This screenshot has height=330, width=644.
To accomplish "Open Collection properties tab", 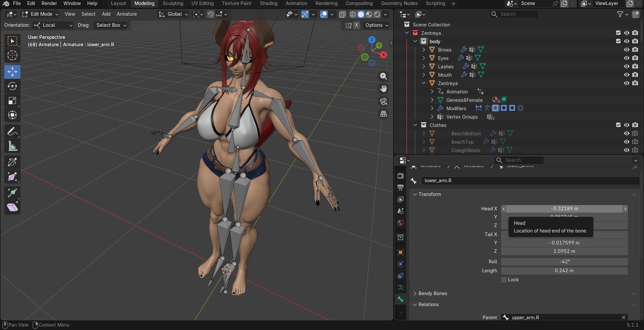I will [x=400, y=238].
